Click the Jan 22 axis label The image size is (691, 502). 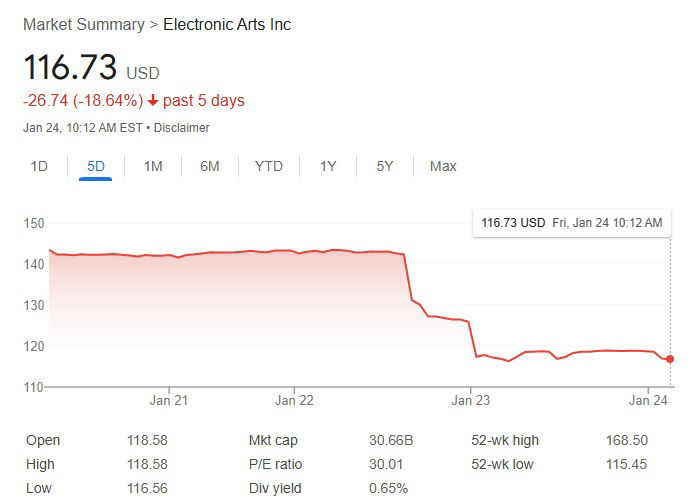[293, 400]
